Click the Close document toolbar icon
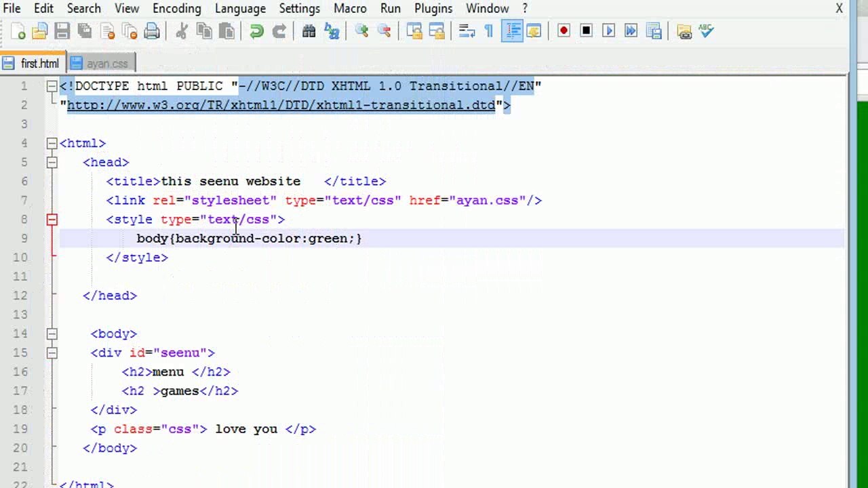This screenshot has width=868, height=488. (x=107, y=31)
